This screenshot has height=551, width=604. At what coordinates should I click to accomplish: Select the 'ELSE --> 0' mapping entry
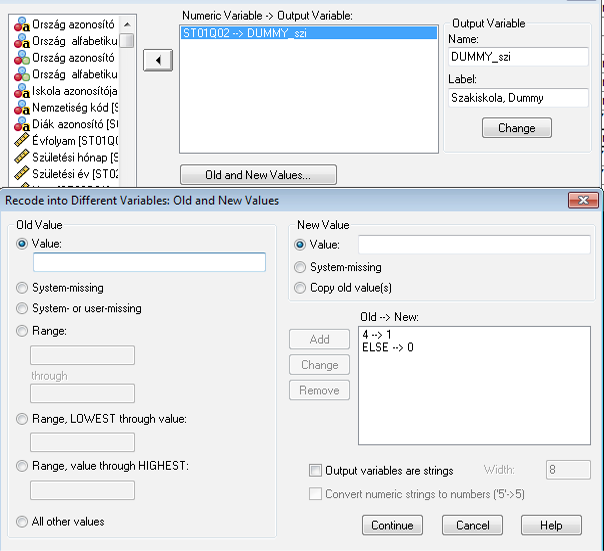(388, 347)
